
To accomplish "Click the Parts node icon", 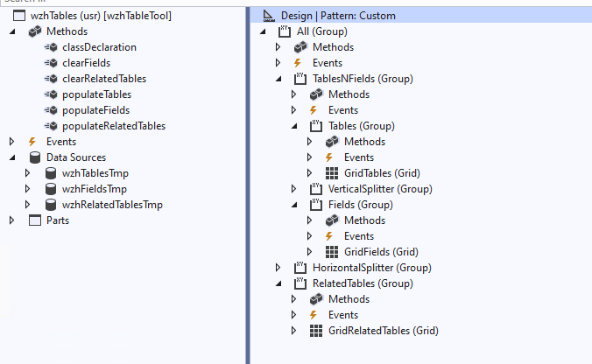I will pos(35,220).
